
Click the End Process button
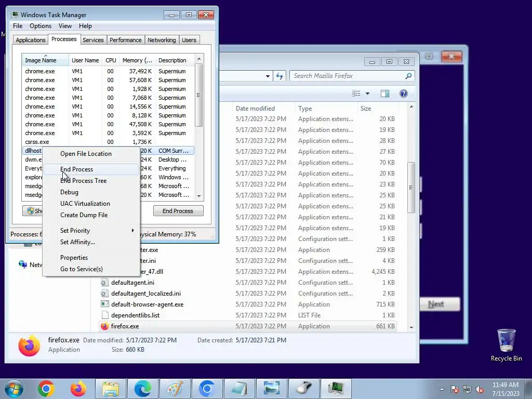tap(178, 211)
